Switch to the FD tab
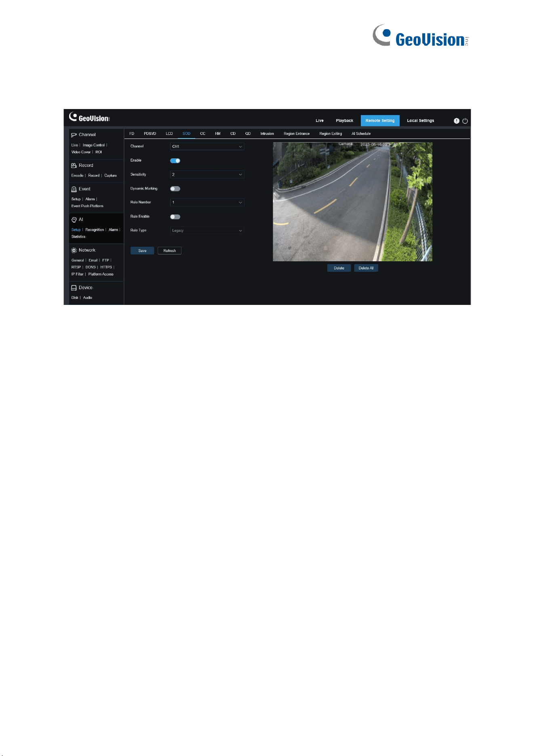535x756 pixels. pos(132,134)
